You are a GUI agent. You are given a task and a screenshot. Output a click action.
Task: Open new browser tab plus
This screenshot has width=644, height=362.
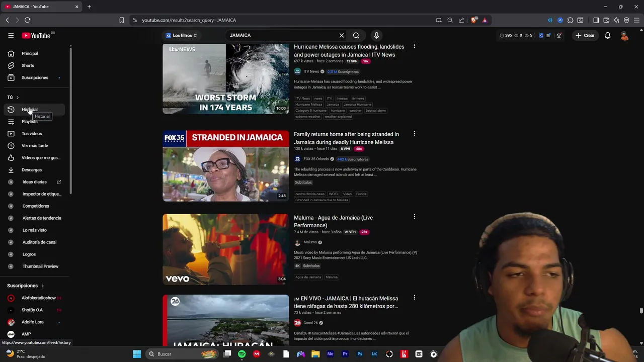click(89, 7)
